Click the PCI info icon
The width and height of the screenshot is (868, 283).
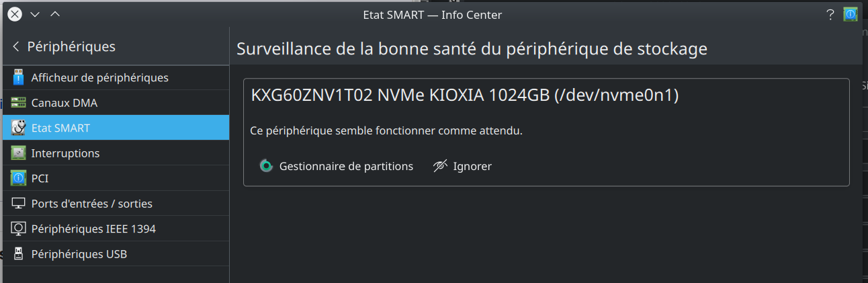(18, 178)
